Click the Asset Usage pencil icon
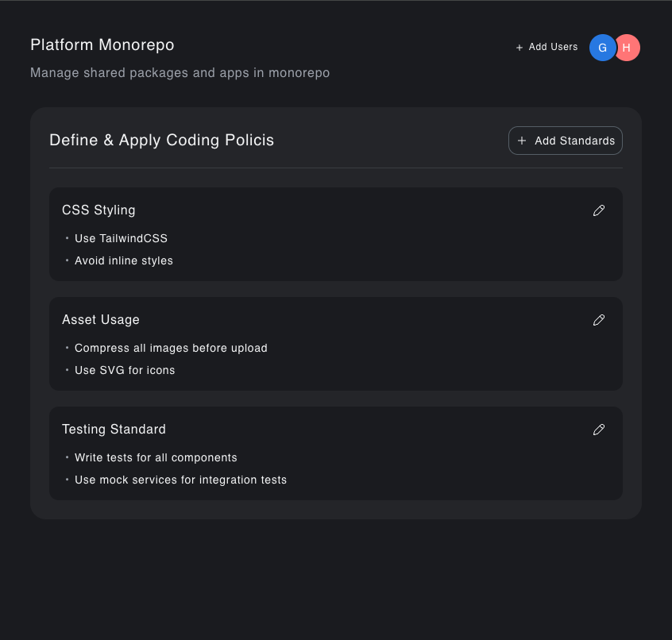This screenshot has width=672, height=640. click(599, 320)
